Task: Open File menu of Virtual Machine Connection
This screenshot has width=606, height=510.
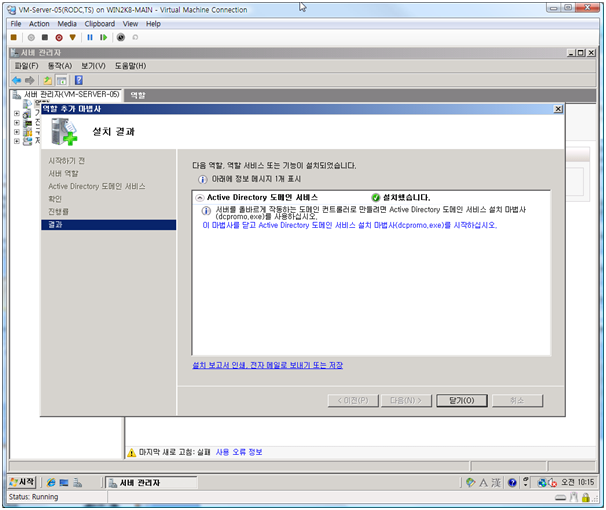Action: [16, 24]
